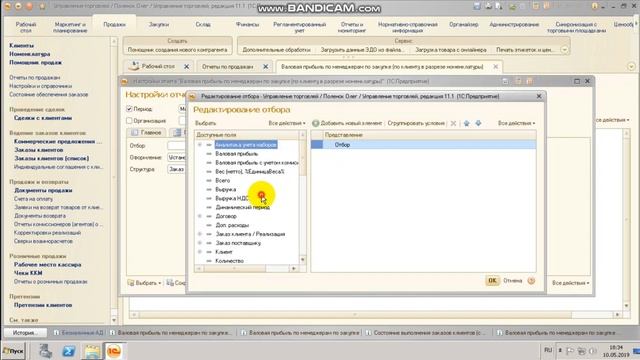Select the Доп. расходы field
The image size is (640, 360).
point(232,225)
